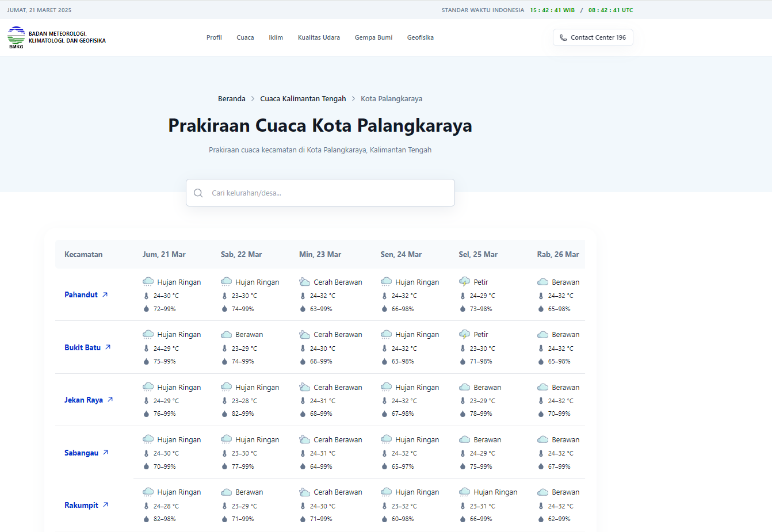Image resolution: width=772 pixels, height=532 pixels.
Task: Click the arrow icon beside Jekan Raya
Action: pos(110,400)
